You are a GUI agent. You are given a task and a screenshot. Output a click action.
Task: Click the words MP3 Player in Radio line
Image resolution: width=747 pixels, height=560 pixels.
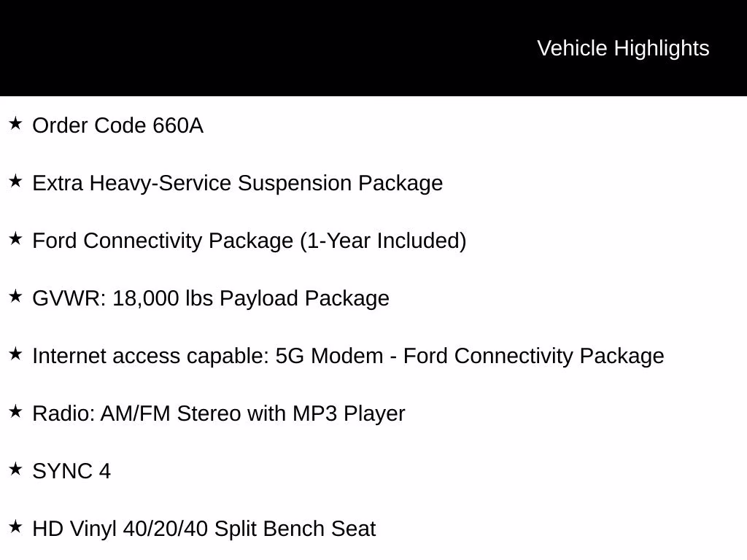click(349, 414)
